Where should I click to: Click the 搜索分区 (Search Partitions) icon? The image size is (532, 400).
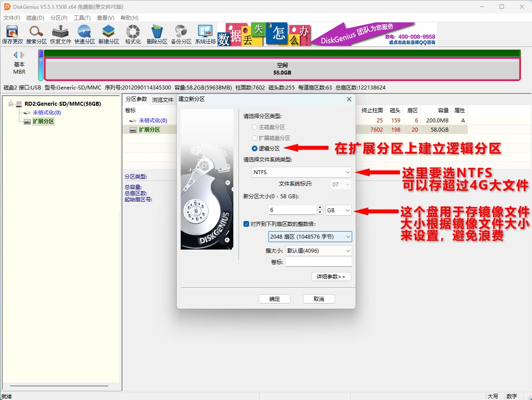pyautogui.click(x=36, y=34)
